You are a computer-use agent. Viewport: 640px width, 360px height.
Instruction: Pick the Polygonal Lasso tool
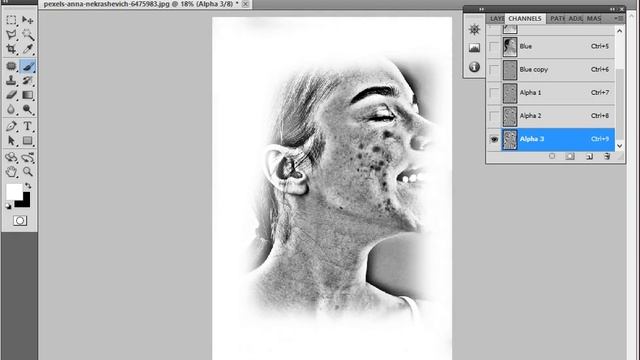tap(11, 34)
